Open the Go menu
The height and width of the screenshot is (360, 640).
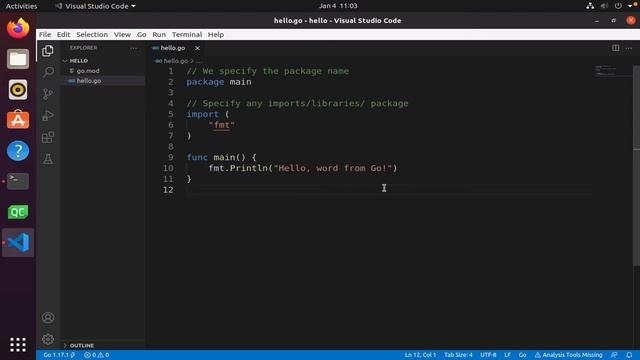coord(141,35)
